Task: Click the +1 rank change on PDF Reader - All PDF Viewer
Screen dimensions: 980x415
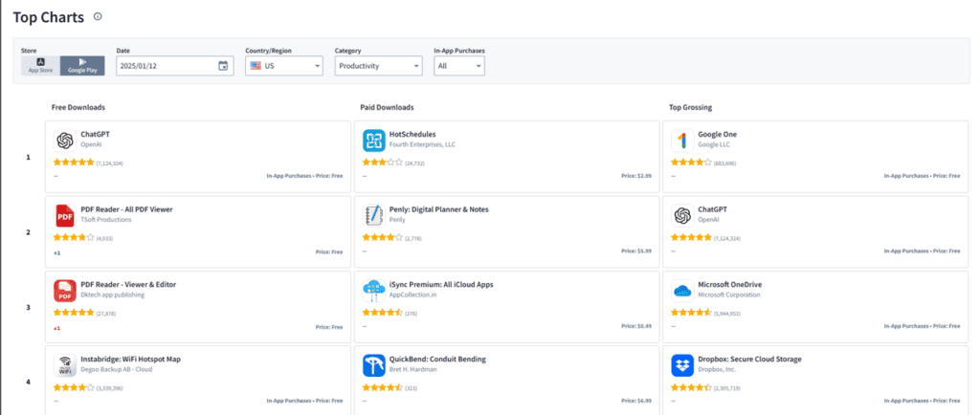Action: tap(56, 252)
